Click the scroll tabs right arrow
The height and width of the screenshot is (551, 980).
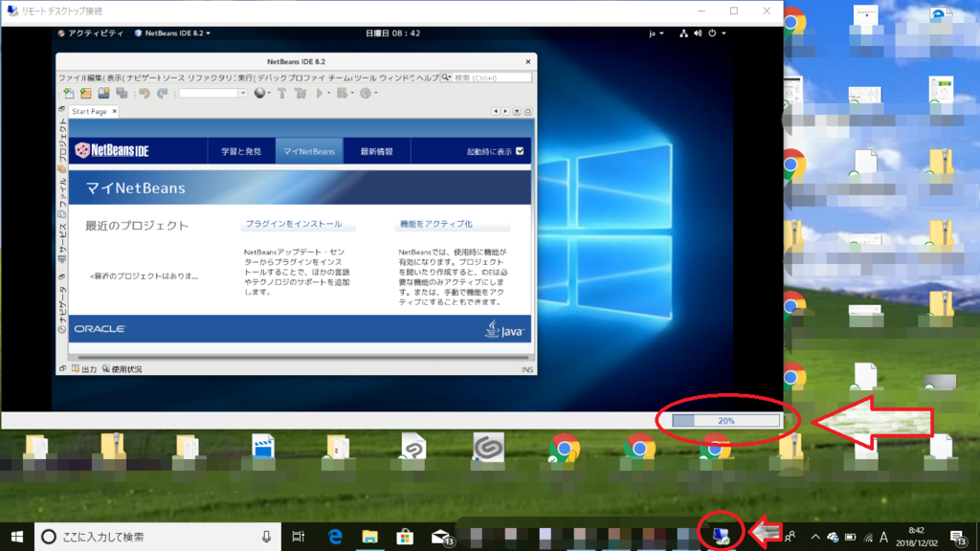[505, 111]
